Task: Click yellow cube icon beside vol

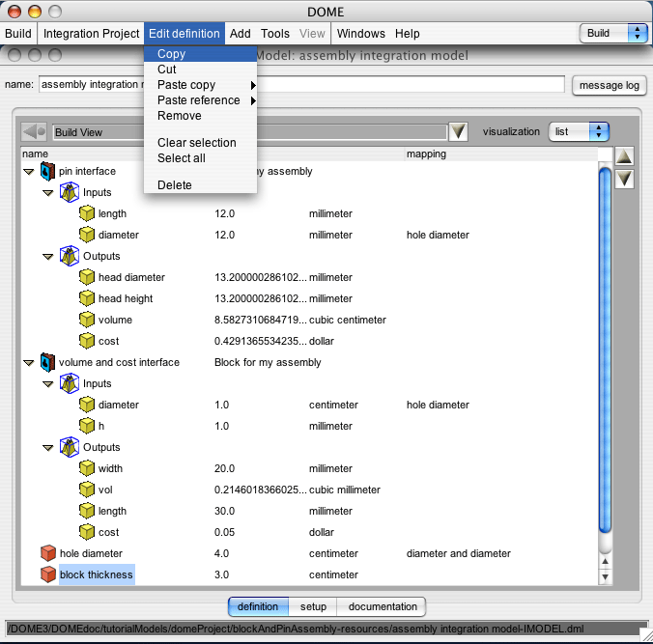Action: click(87, 490)
